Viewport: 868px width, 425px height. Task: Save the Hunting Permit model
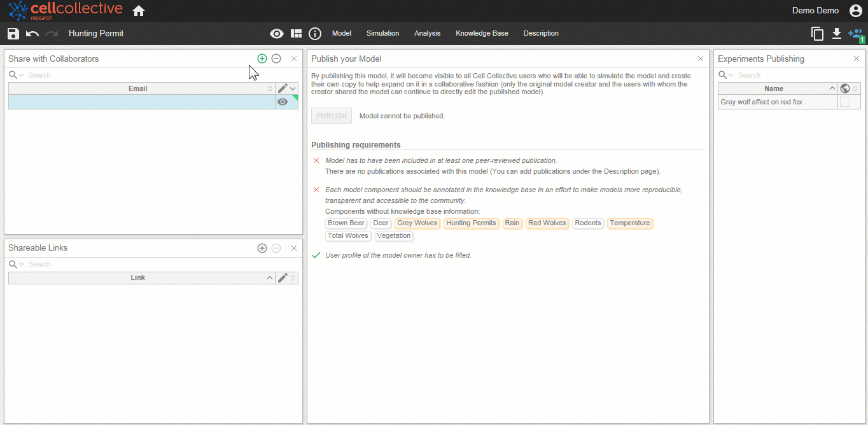(x=13, y=34)
